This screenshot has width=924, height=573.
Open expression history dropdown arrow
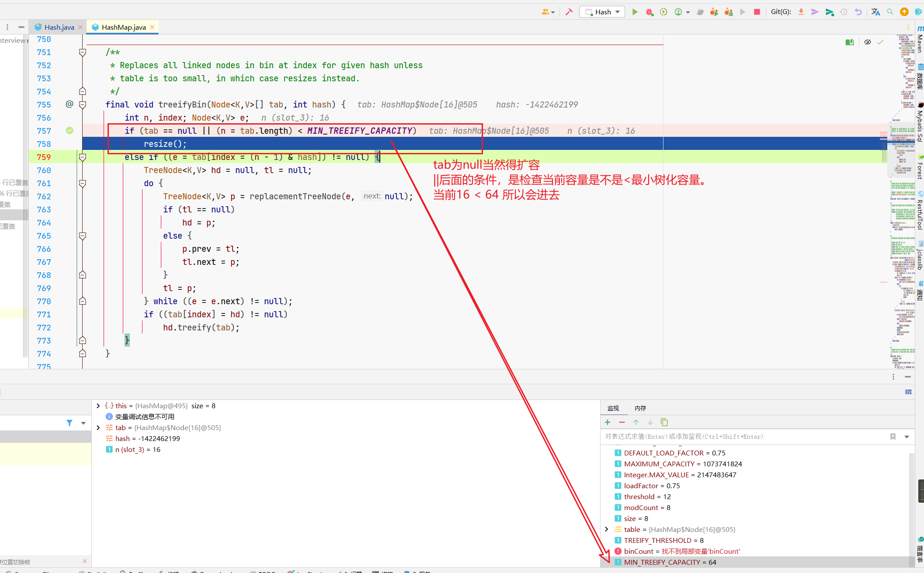(907, 437)
